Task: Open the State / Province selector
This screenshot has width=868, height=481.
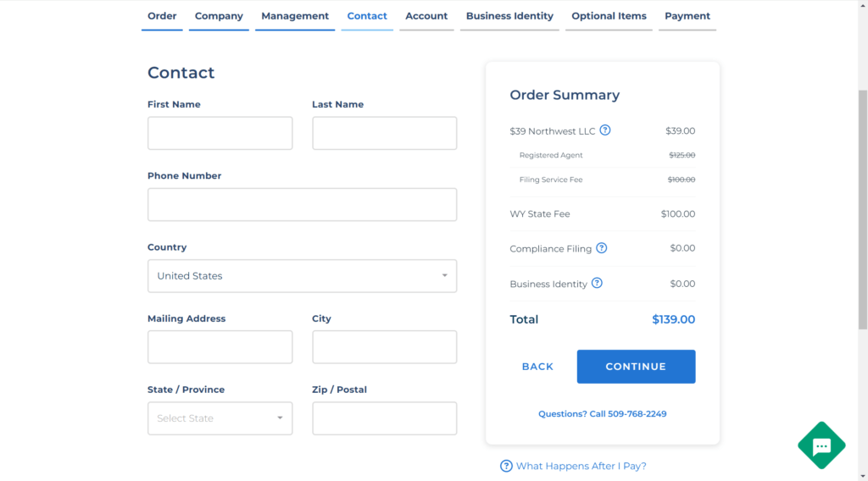Action: coord(220,418)
